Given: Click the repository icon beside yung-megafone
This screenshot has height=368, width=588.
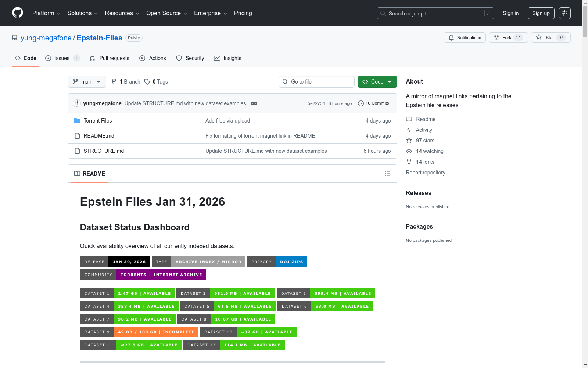Looking at the screenshot, I should coord(15,38).
